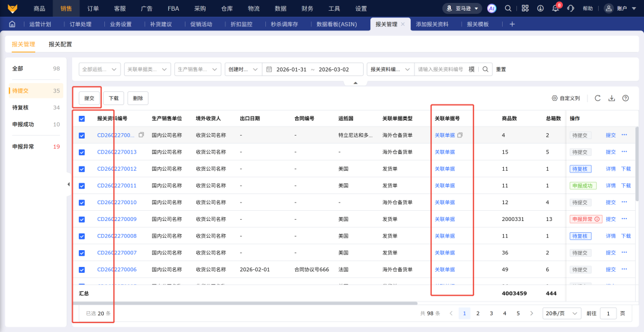Uncheck the row CD2602270008 checkbox
The width and height of the screenshot is (644, 332).
82,236
